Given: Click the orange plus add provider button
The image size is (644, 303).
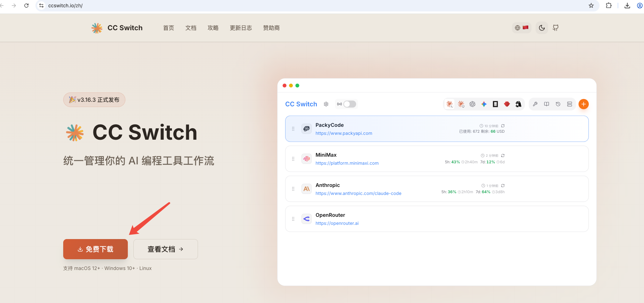Looking at the screenshot, I should pos(584,104).
